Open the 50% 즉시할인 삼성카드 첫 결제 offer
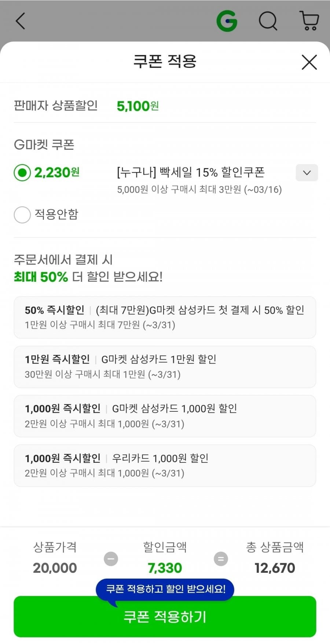This screenshot has width=330, height=644. pos(165,317)
